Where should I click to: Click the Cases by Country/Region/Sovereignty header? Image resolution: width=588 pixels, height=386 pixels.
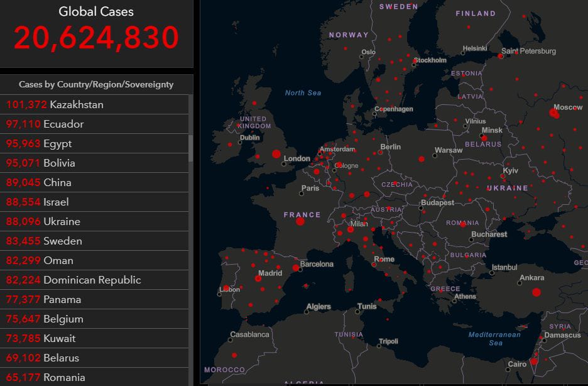point(96,84)
